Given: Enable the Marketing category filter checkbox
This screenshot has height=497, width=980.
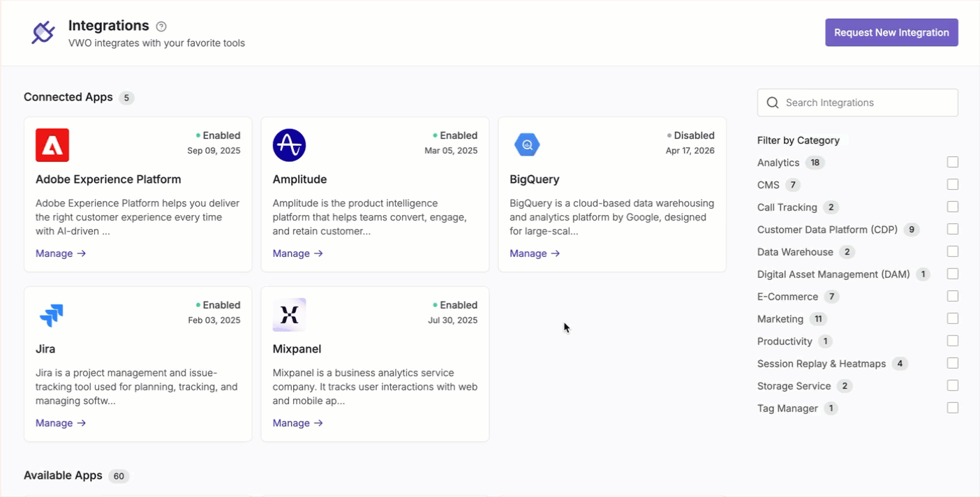Looking at the screenshot, I should (953, 318).
